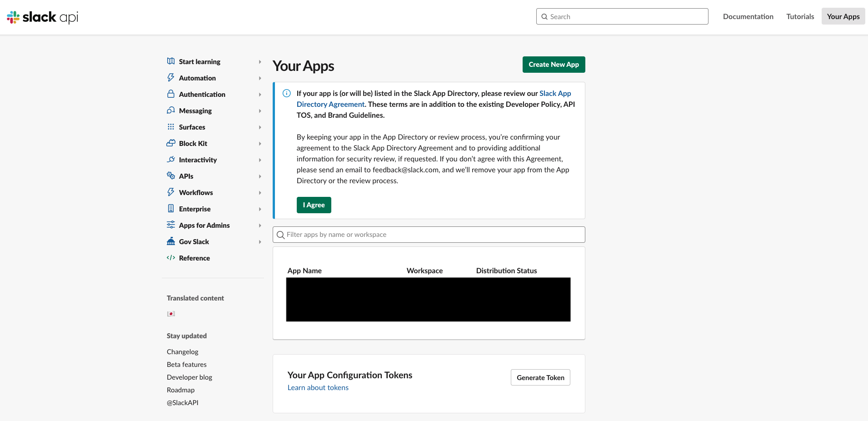This screenshot has width=868, height=421.
Task: Open the Reference code icon
Action: click(x=170, y=257)
